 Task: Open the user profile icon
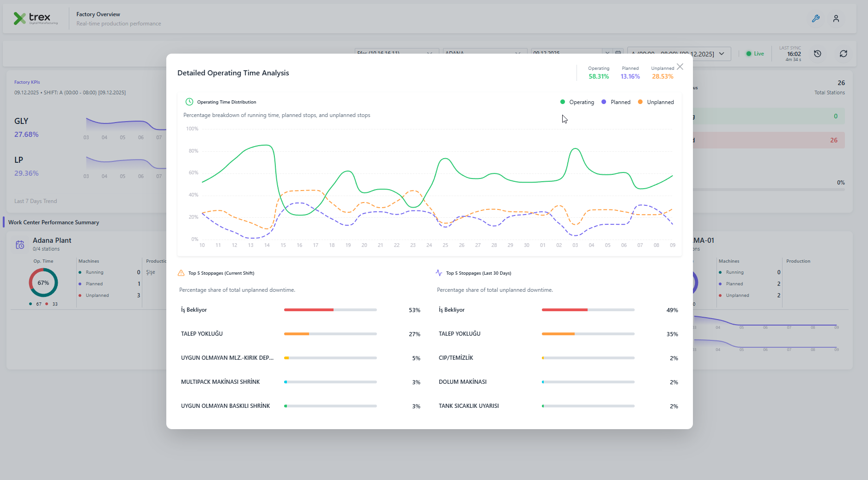point(836,18)
